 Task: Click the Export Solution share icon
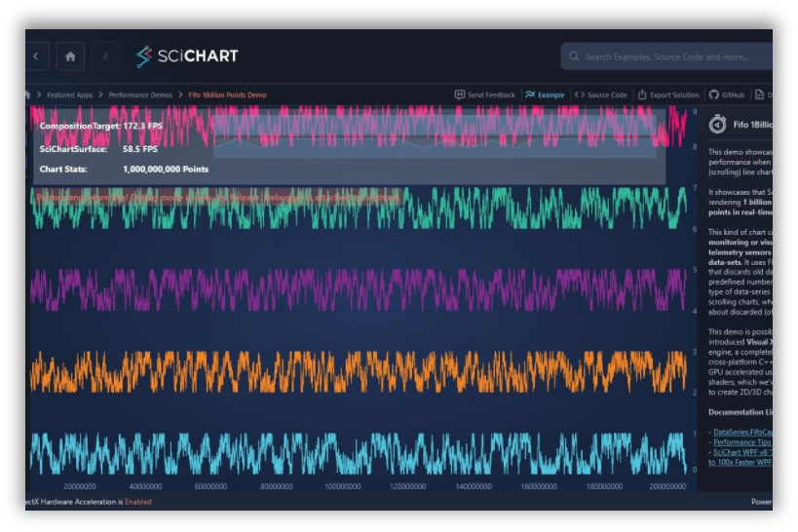(x=642, y=95)
